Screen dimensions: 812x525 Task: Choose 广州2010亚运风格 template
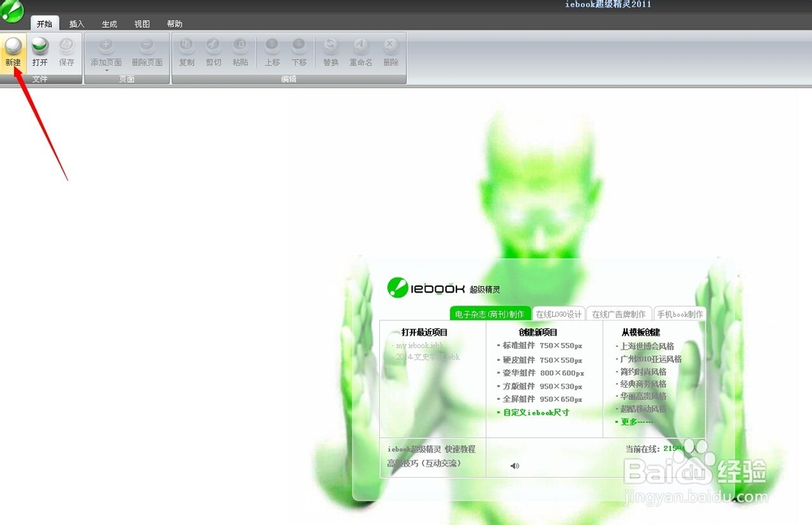point(651,358)
